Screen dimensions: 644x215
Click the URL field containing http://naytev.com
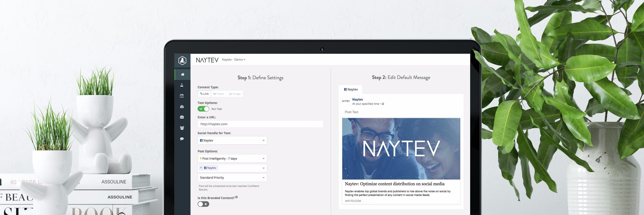point(260,124)
